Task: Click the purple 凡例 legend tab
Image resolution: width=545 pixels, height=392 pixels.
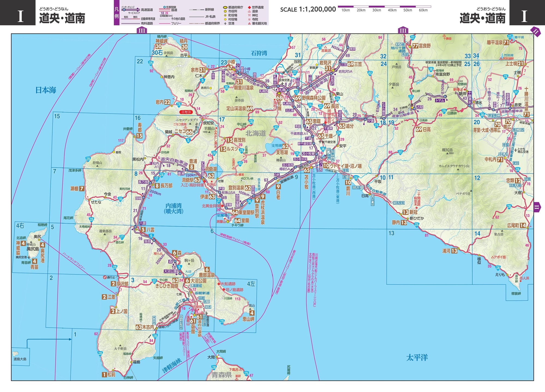Action: pyautogui.click(x=117, y=13)
